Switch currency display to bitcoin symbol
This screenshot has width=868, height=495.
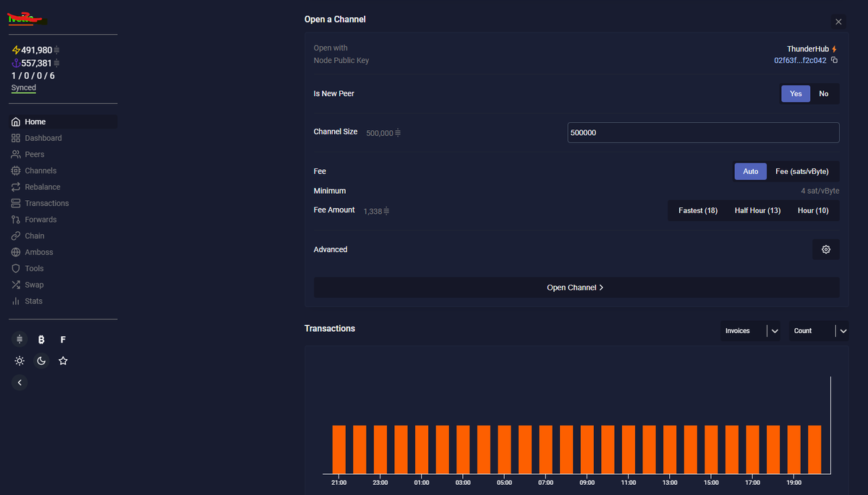tap(41, 339)
